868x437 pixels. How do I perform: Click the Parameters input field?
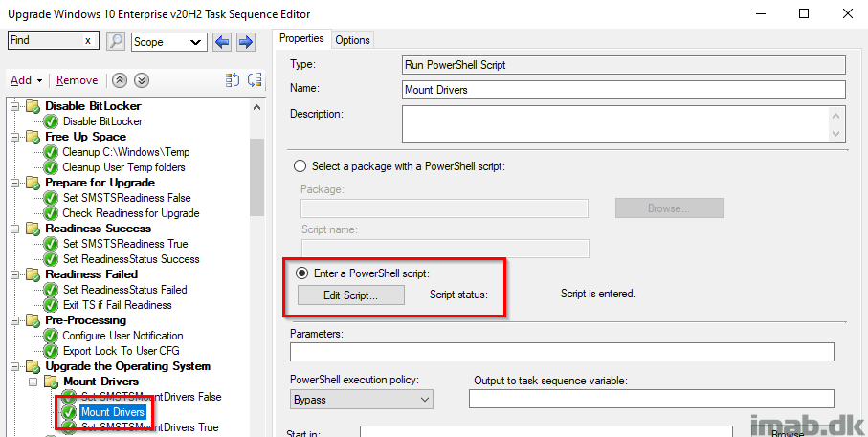pos(562,352)
